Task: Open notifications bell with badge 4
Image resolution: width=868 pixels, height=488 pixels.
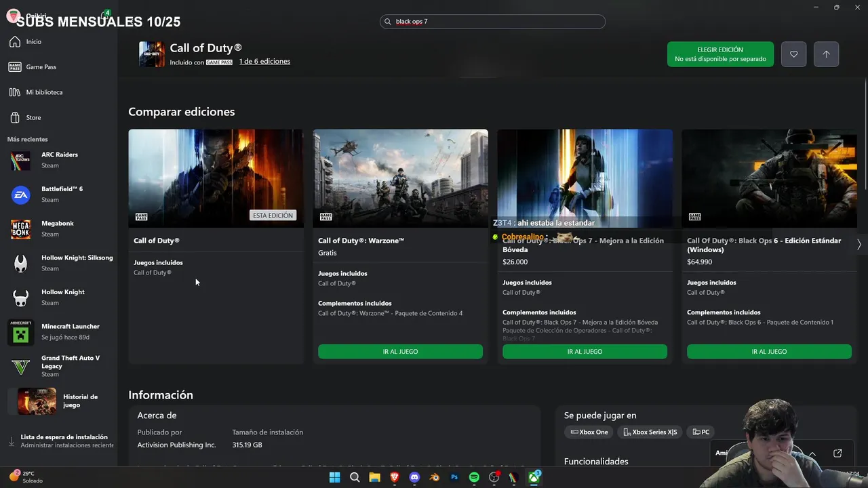Action: point(106,14)
